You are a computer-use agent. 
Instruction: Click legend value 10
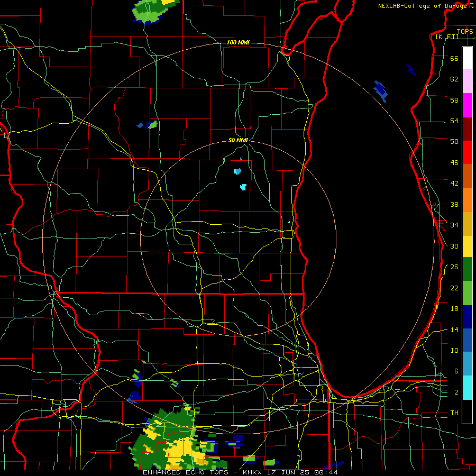[x=454, y=351]
